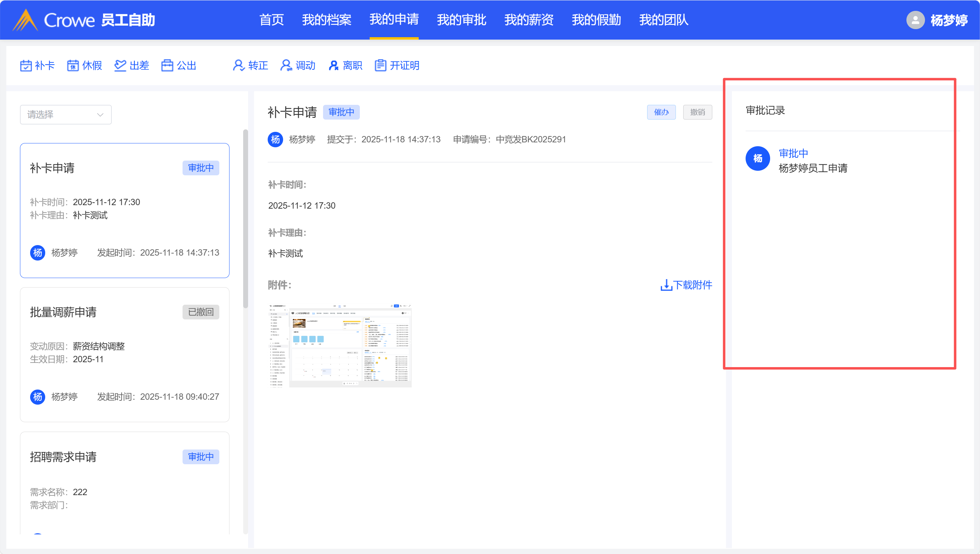Open the 出差 business trip icon
This screenshot has width=980, height=554.
tap(120, 66)
